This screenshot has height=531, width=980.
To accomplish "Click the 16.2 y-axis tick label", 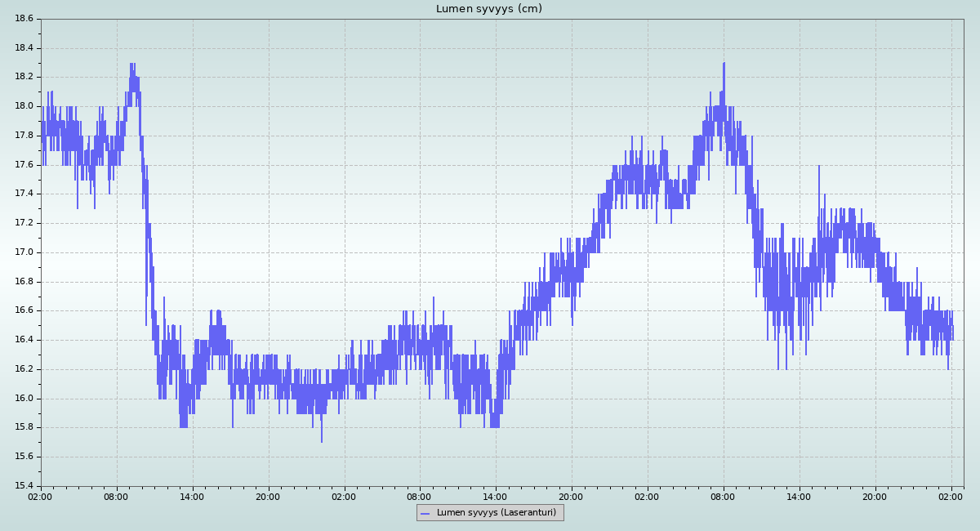I will click(24, 369).
